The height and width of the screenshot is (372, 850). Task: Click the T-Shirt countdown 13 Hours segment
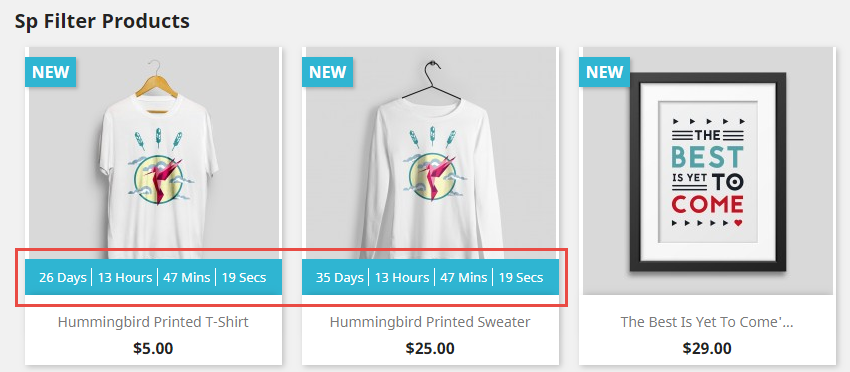(x=125, y=278)
